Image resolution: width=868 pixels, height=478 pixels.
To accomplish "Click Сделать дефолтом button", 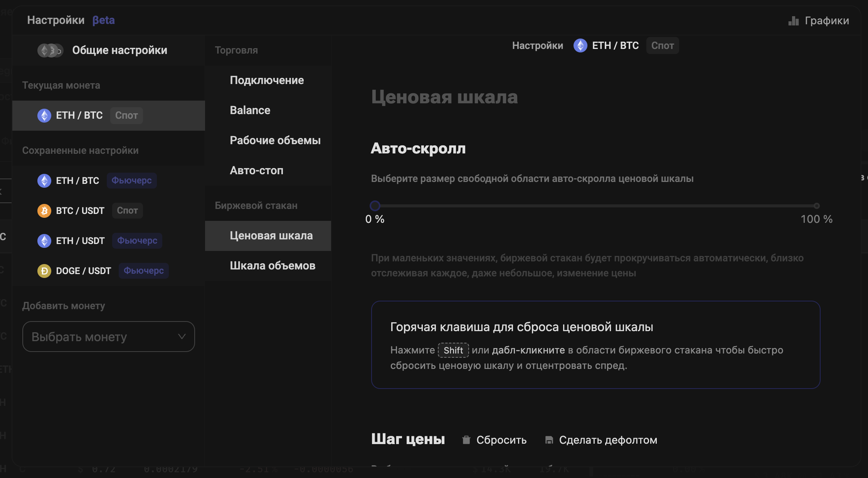I will click(601, 440).
